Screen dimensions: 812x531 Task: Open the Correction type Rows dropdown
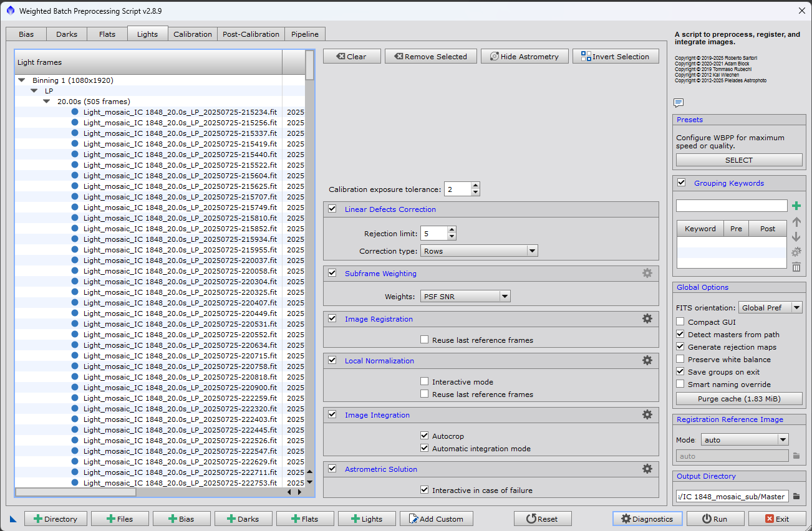point(479,251)
